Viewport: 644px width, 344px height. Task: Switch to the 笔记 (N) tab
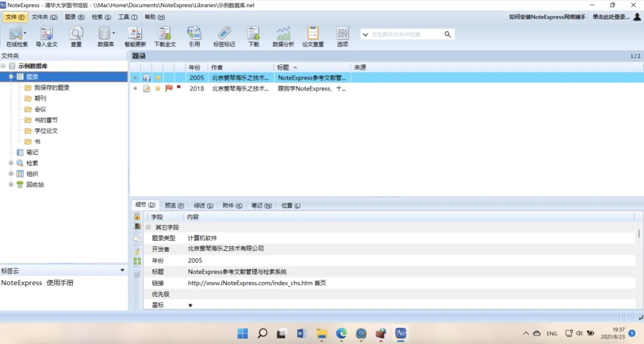(262, 205)
